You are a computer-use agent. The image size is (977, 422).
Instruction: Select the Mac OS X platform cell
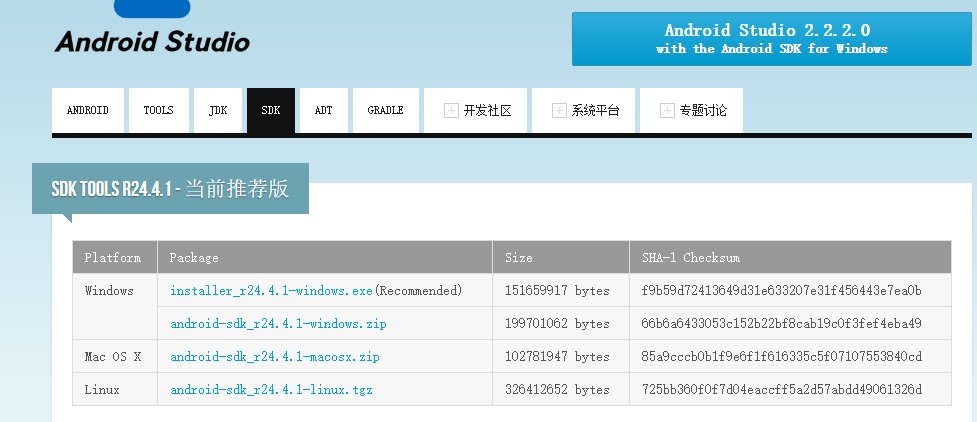tap(115, 357)
